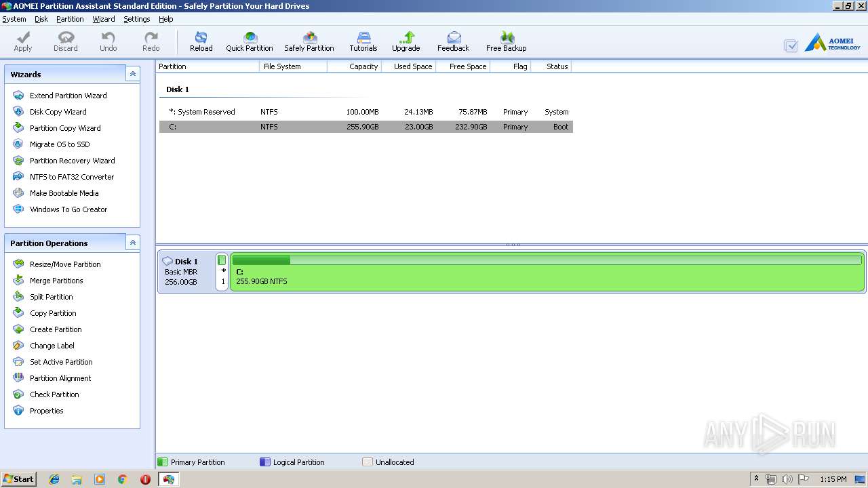Screen dimensions: 868x488
Task: Click the Free Backup toolbar icon
Action: [507, 38]
